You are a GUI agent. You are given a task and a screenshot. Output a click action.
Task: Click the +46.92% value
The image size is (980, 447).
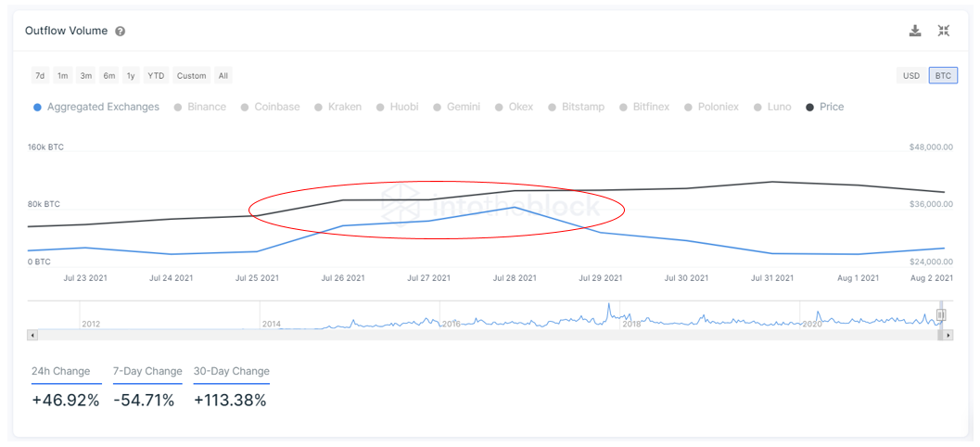[66, 401]
